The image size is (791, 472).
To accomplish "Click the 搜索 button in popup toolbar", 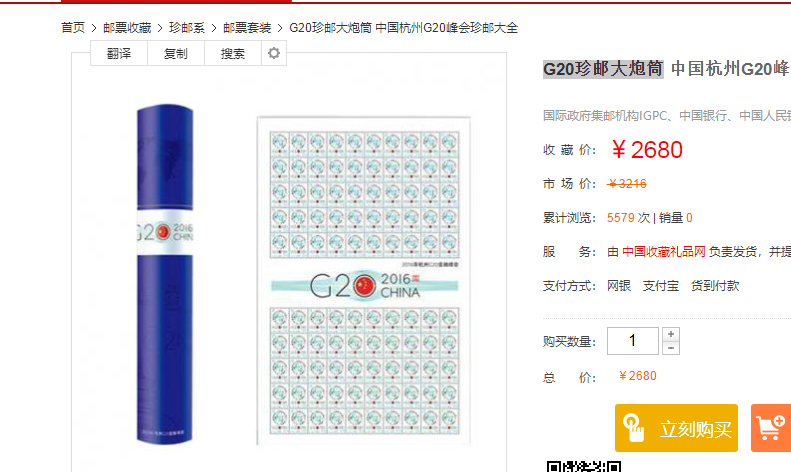I will coord(233,53).
